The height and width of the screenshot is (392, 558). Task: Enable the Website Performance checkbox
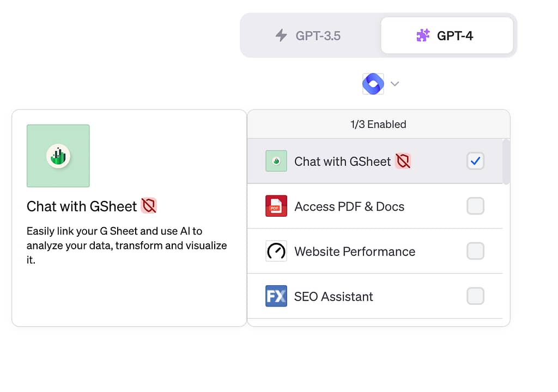(475, 251)
